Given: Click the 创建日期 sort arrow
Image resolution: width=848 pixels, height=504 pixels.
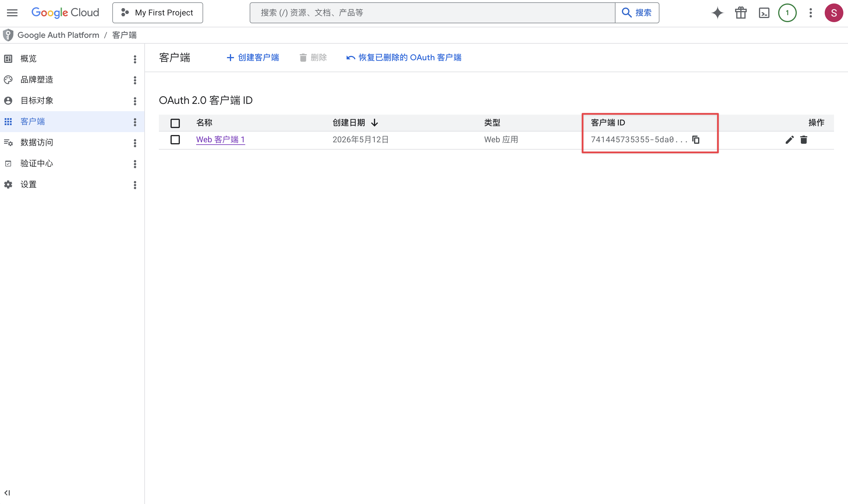Looking at the screenshot, I should click(375, 123).
